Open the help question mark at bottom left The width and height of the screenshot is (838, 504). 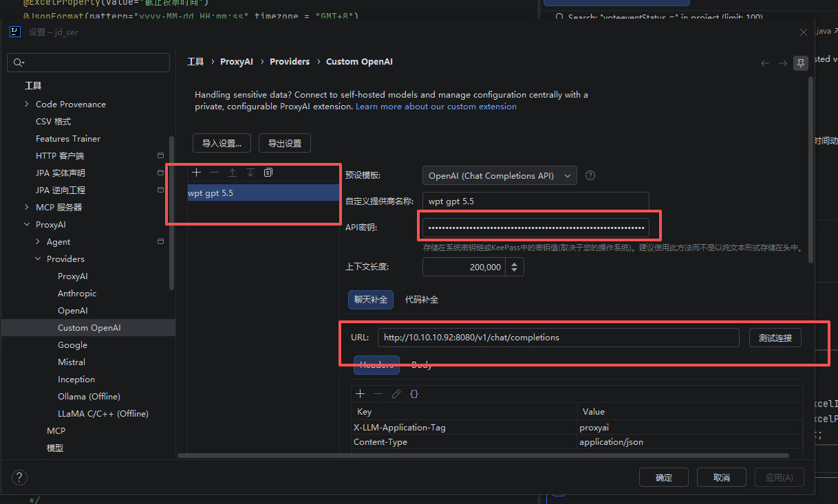pyautogui.click(x=19, y=477)
